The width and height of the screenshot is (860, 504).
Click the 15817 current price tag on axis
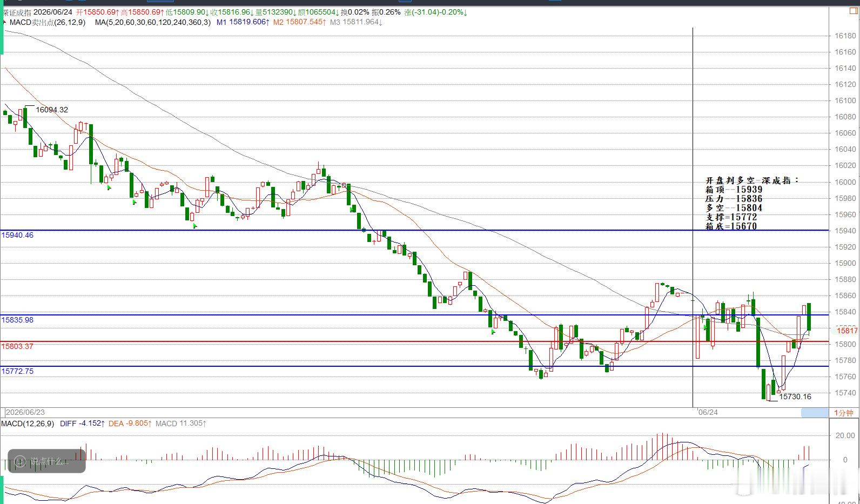847,330
